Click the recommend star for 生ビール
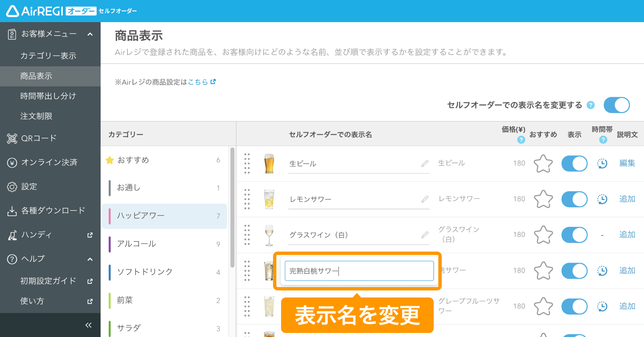 pyautogui.click(x=543, y=163)
